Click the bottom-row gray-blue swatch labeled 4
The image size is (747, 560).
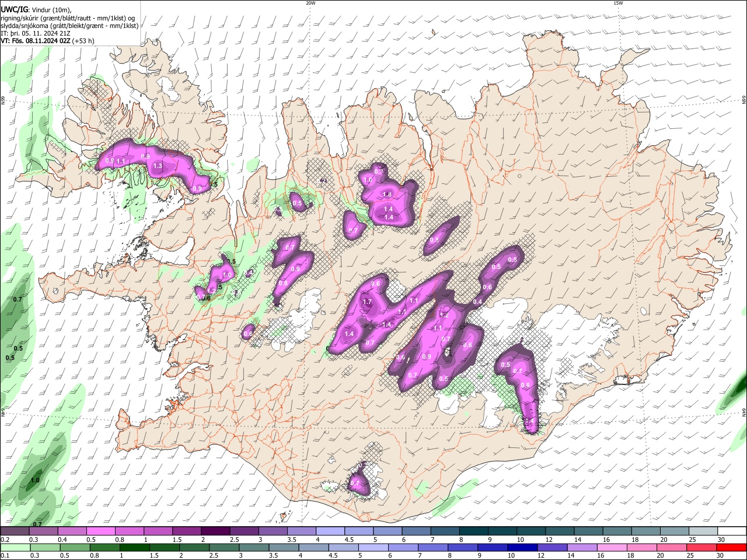(314, 547)
